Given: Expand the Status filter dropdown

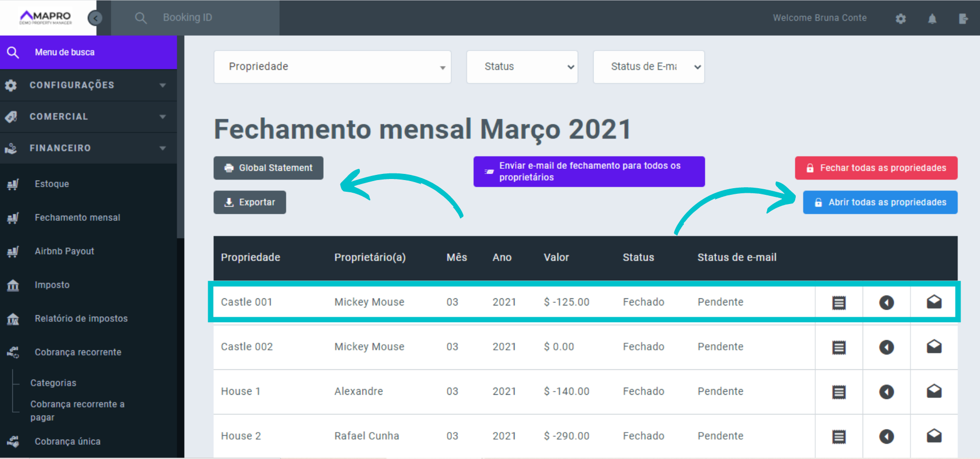Looking at the screenshot, I should [x=522, y=66].
